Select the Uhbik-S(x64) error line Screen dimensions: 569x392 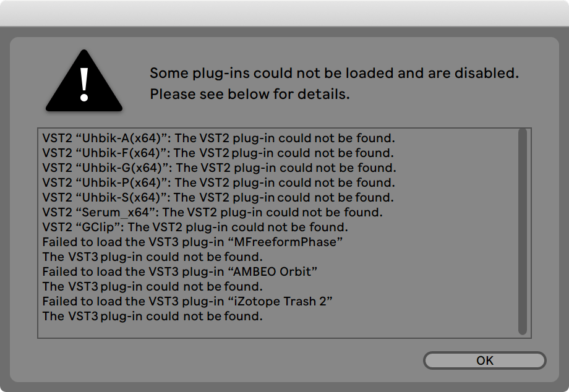(218, 198)
